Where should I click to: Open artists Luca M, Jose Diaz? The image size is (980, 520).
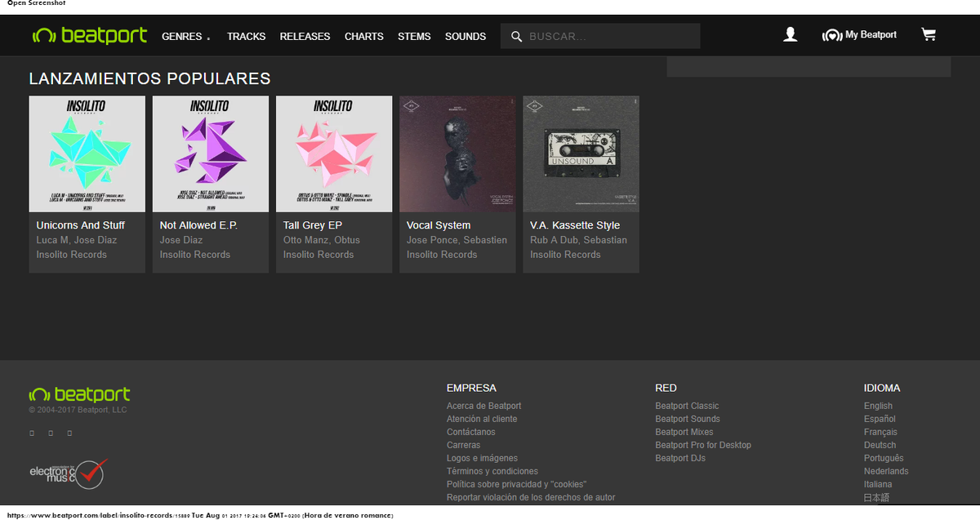pyautogui.click(x=77, y=240)
